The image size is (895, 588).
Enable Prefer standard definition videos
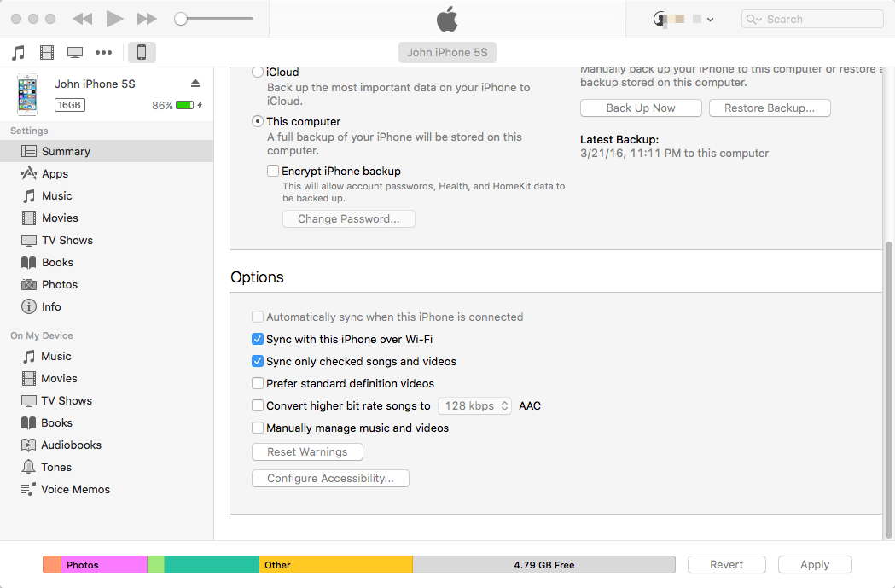point(258,384)
